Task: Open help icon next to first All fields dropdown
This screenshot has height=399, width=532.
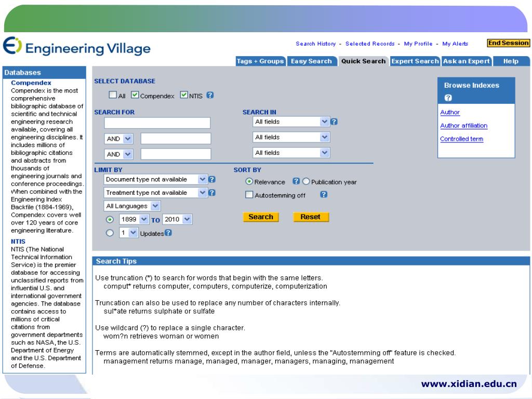Action: tap(334, 122)
